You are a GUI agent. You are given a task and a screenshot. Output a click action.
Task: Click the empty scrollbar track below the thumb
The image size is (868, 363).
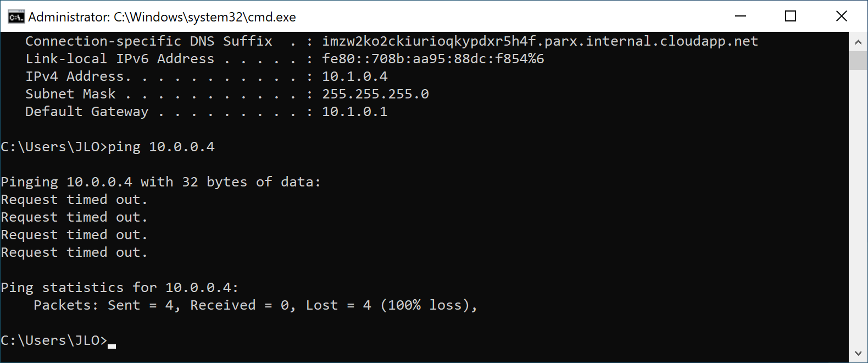pos(858,207)
